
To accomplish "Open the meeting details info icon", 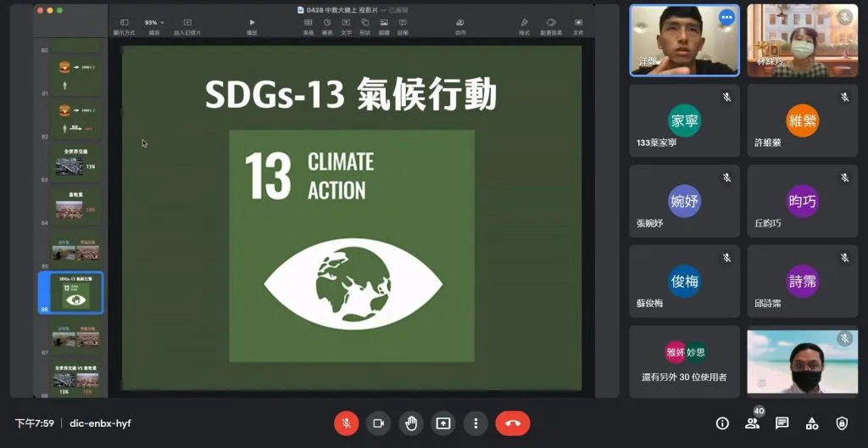I will tap(722, 423).
